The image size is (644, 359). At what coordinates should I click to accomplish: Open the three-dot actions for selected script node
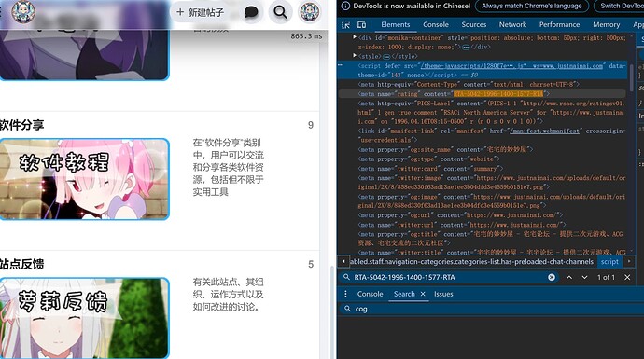click(x=341, y=65)
